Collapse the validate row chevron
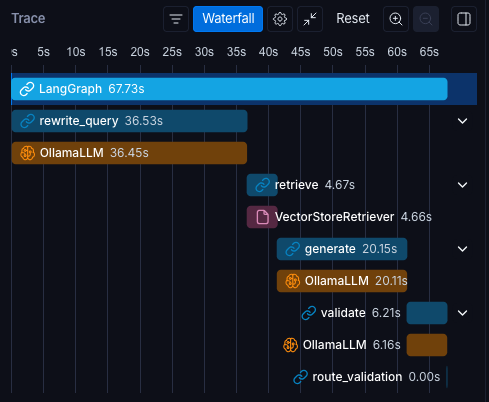Viewport: 489px width, 402px height. [x=462, y=313]
